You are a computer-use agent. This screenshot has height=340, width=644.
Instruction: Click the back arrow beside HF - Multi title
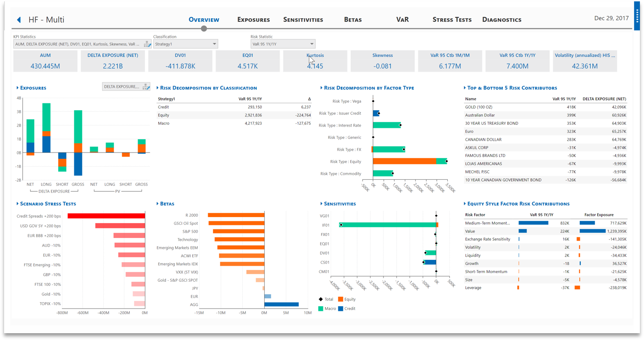[x=18, y=19]
